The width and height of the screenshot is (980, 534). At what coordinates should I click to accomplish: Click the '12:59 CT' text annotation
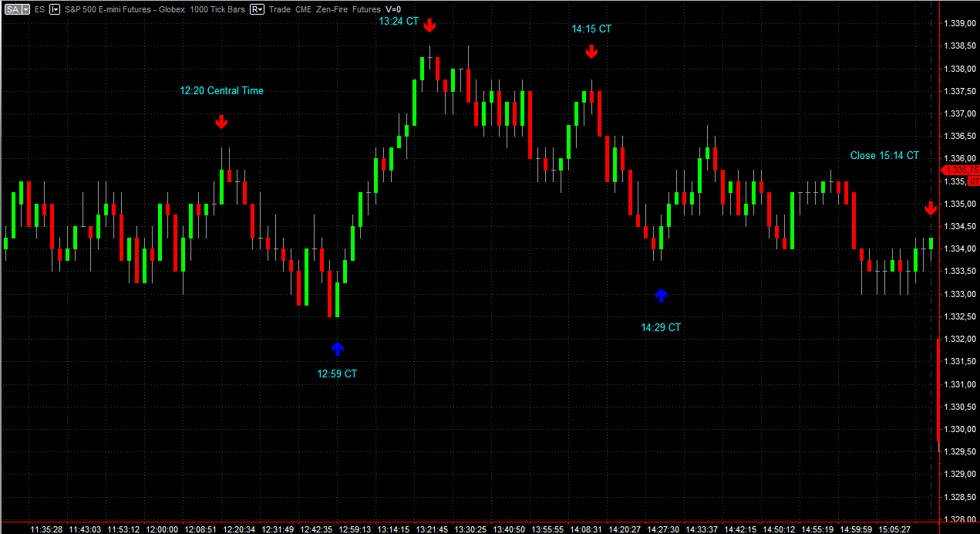click(x=337, y=374)
